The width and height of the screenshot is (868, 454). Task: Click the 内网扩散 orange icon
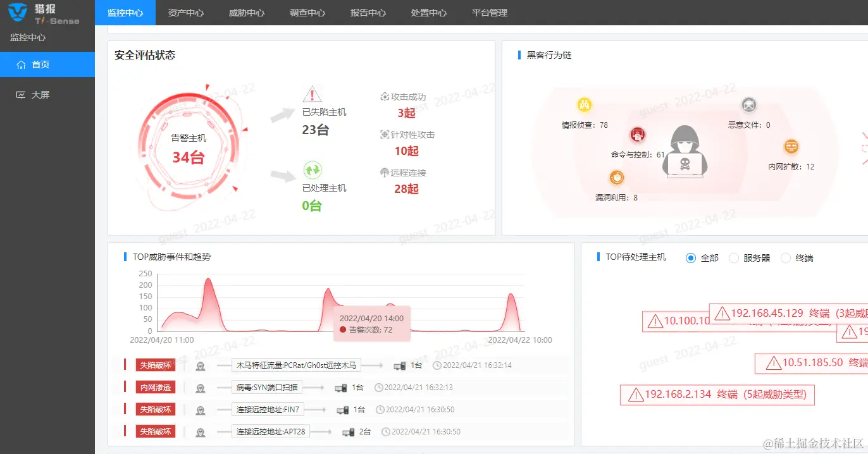click(x=791, y=147)
